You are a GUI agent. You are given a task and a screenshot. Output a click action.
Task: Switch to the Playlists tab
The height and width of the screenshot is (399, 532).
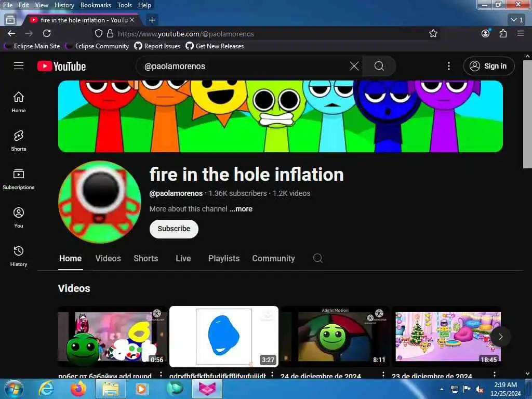click(x=224, y=259)
